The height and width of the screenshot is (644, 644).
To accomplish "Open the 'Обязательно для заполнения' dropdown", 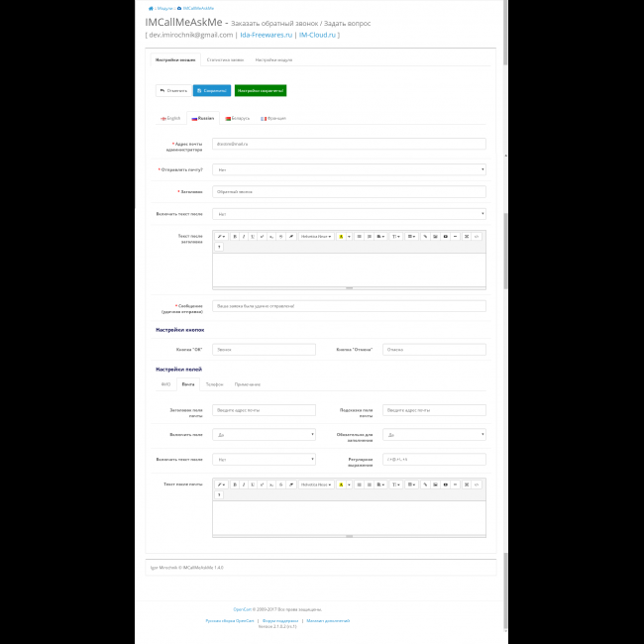I will 434,434.
